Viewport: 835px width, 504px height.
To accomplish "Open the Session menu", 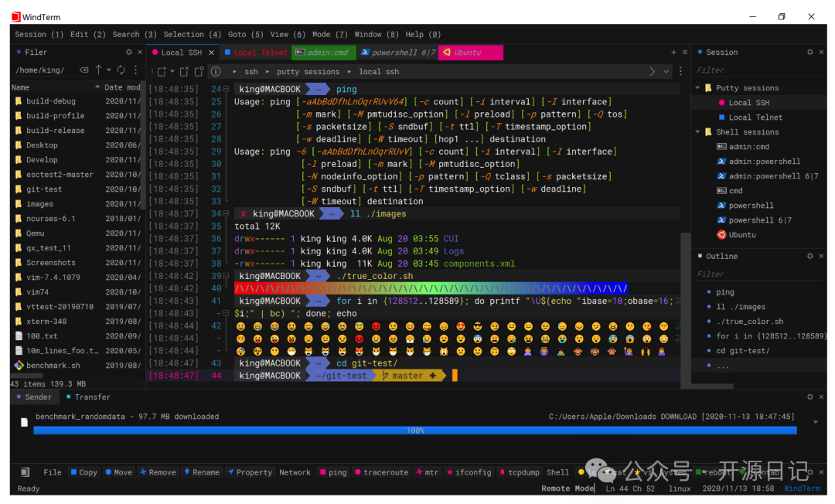I will pyautogui.click(x=39, y=34).
